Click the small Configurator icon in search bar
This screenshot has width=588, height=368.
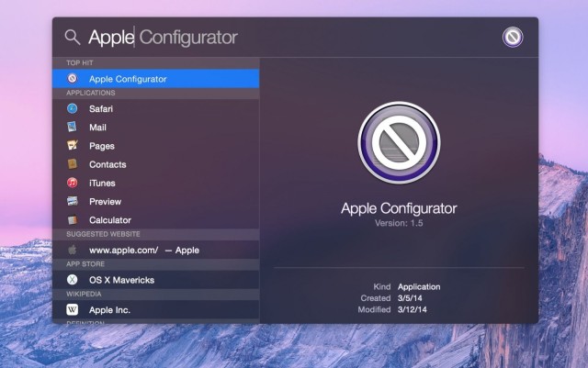click(x=513, y=37)
